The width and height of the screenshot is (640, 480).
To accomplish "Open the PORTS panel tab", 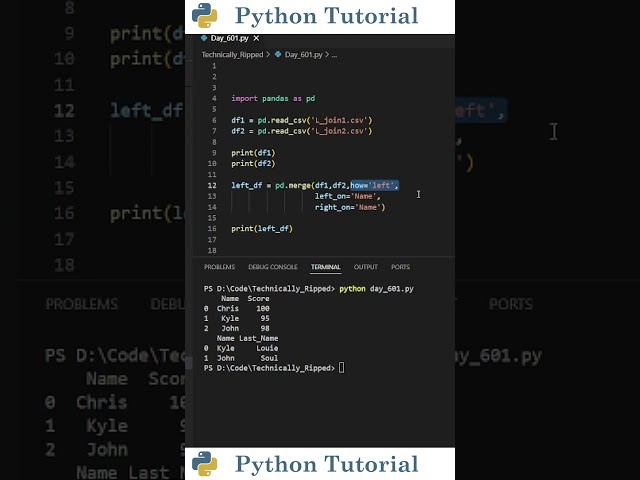I will click(400, 267).
